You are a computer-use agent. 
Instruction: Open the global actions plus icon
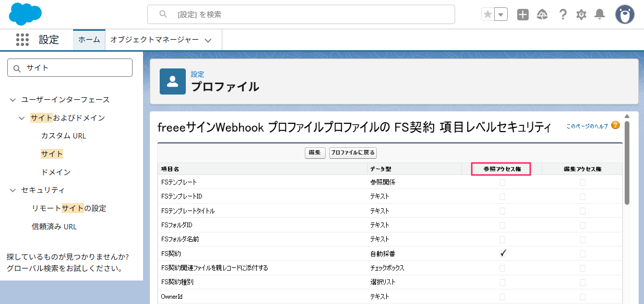point(523,15)
